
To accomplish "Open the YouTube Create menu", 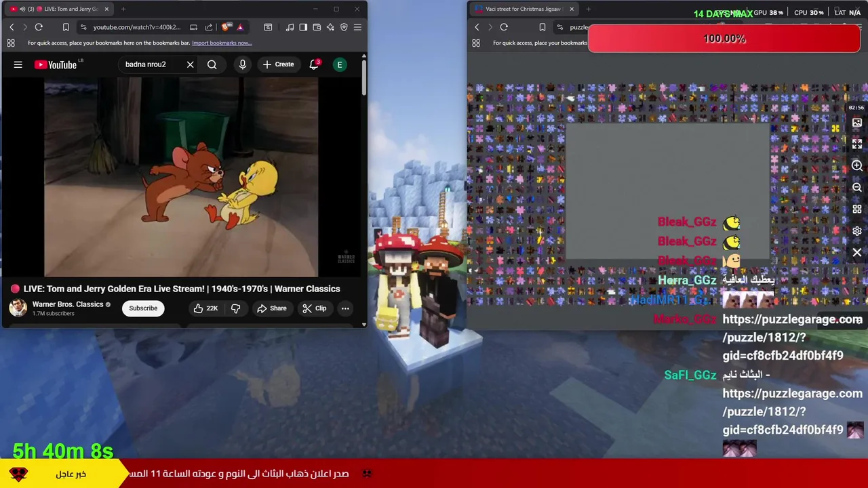I will coord(278,64).
